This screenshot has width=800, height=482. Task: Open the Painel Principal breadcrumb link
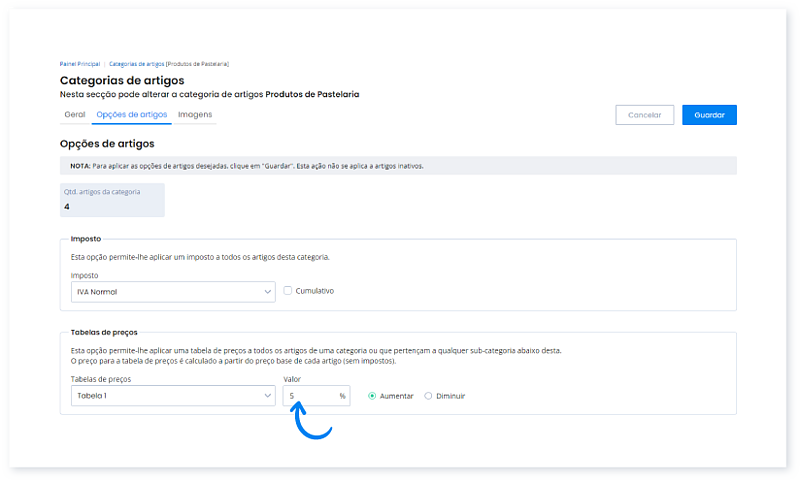pos(80,63)
